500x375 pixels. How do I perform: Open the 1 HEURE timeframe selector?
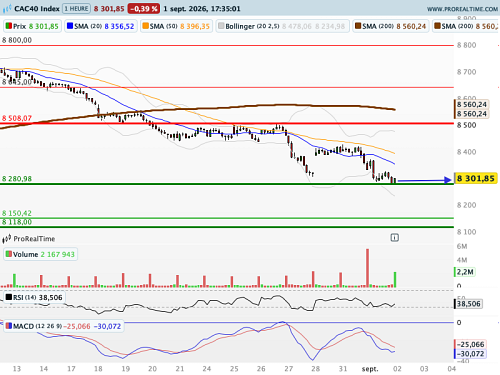click(76, 9)
